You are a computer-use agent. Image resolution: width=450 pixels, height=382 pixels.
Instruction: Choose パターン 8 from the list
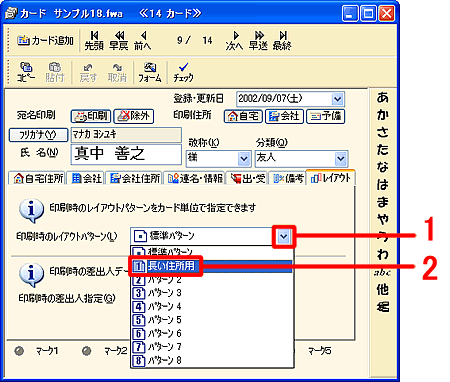[x=212, y=360]
